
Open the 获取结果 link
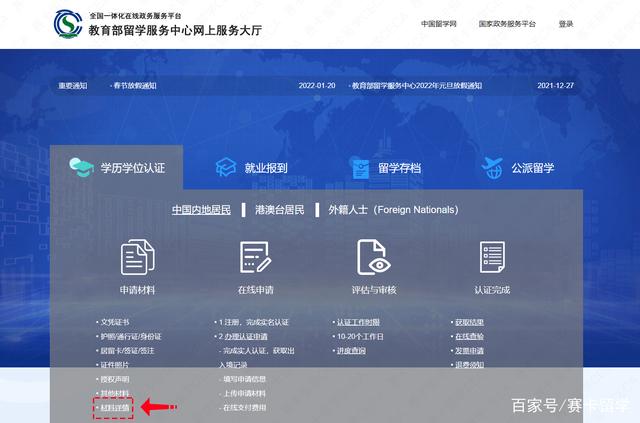(469, 322)
